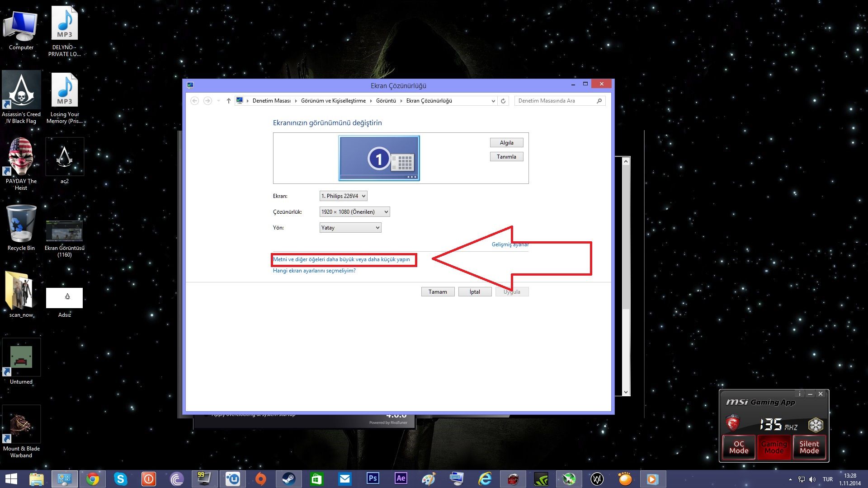Open Steam from the taskbar

[x=288, y=479]
